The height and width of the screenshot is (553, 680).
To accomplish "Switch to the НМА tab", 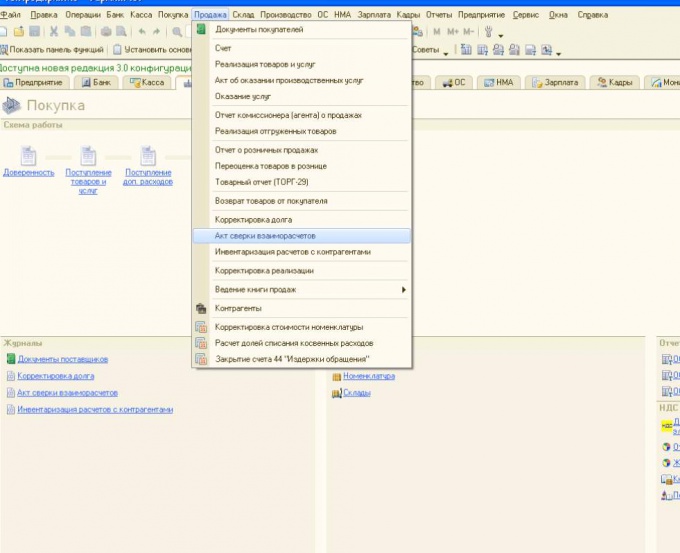I will (x=499, y=82).
